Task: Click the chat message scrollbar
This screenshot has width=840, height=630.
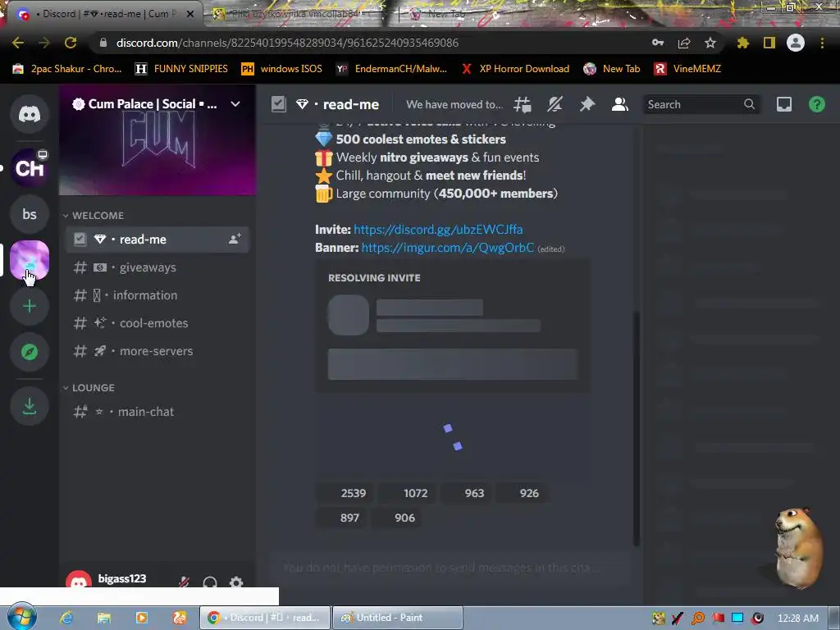Action: (637, 427)
